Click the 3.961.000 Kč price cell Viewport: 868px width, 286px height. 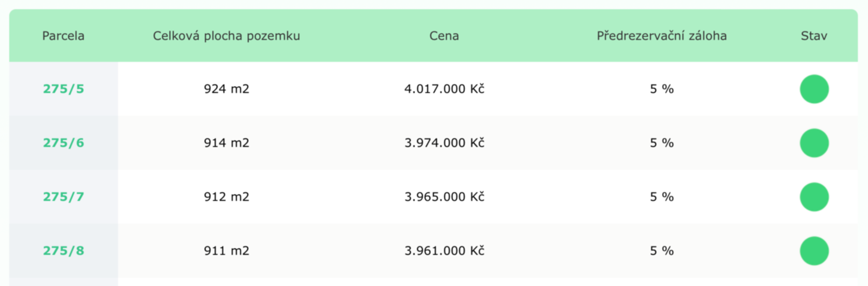coord(444,251)
